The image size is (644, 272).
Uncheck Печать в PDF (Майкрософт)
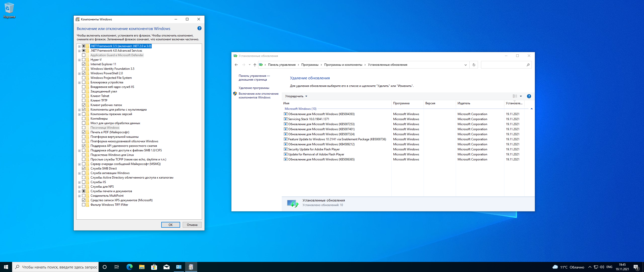[x=84, y=132]
